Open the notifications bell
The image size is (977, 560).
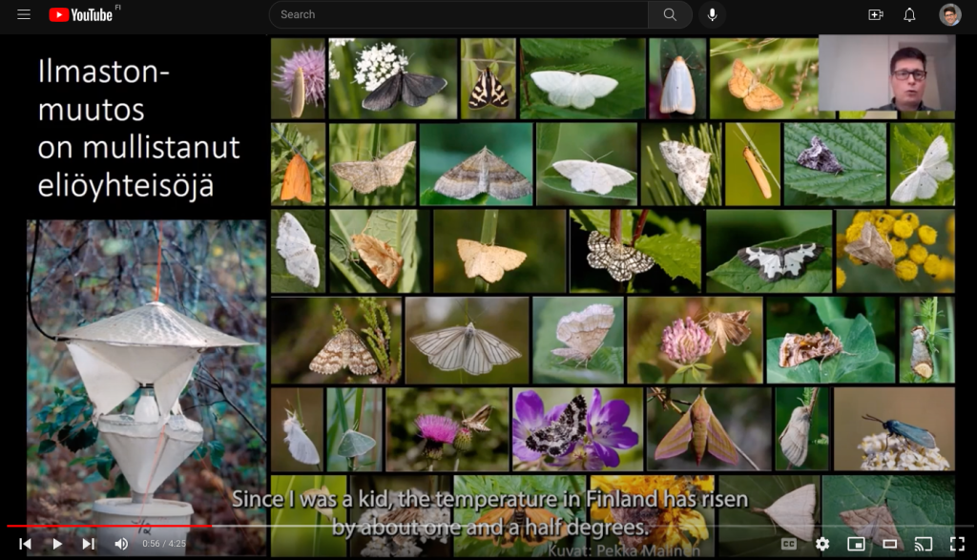tap(909, 14)
